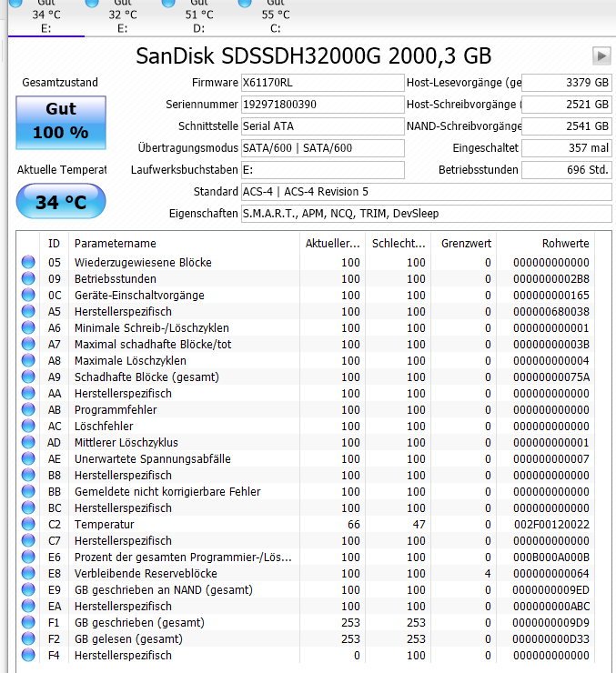Click the Standard field ACS-4 Revision 5
This screenshot has height=673, width=616.
tap(426, 192)
